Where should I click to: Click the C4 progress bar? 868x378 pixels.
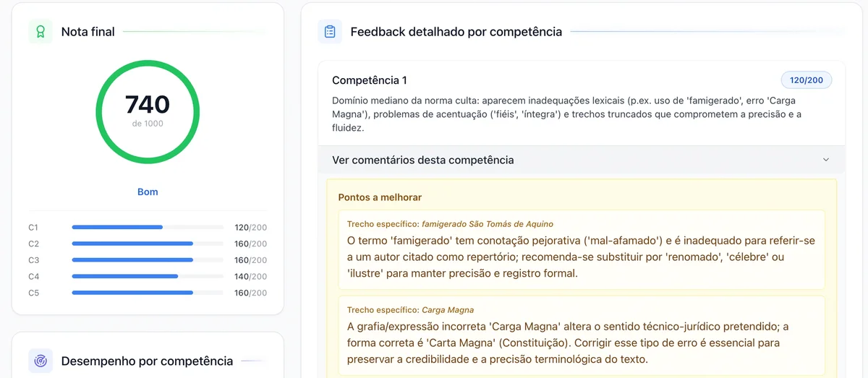[148, 276]
